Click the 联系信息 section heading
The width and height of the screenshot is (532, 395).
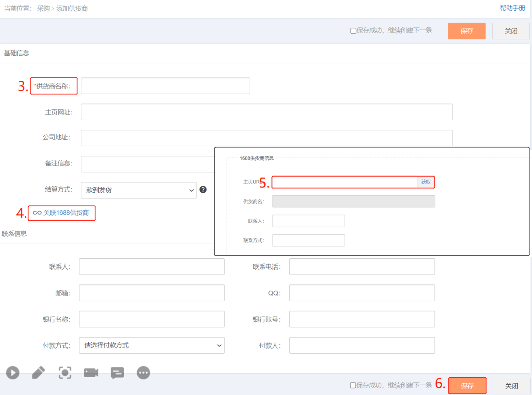click(x=14, y=234)
